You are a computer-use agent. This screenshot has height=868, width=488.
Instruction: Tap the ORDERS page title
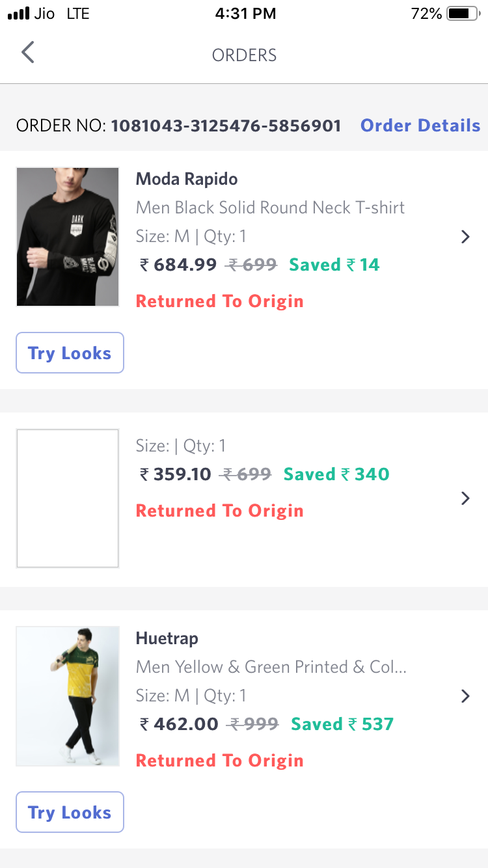click(244, 55)
